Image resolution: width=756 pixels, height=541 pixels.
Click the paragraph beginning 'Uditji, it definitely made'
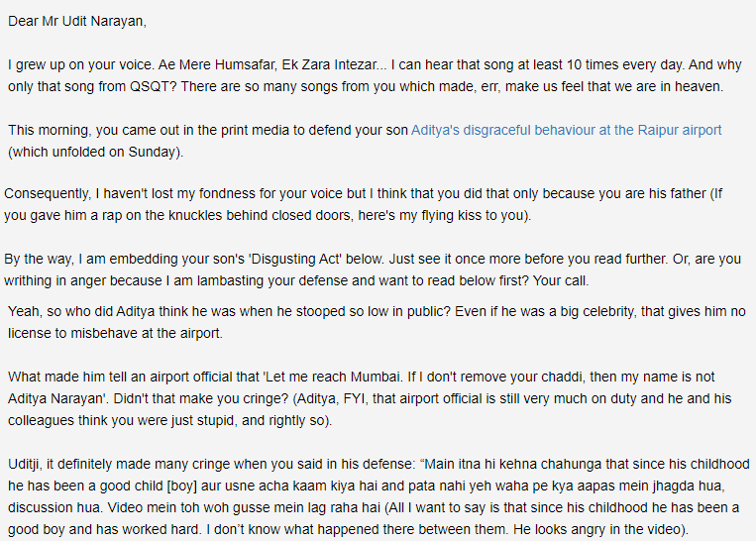(x=378, y=496)
